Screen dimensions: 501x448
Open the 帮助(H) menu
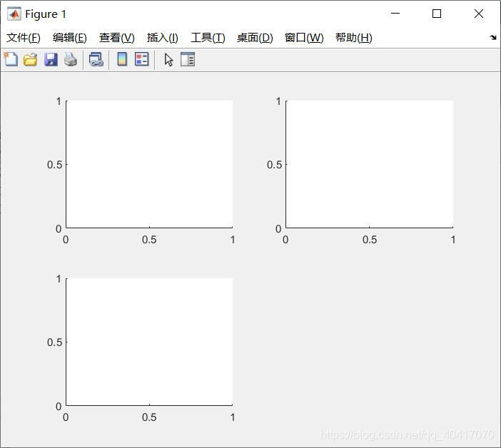click(354, 38)
